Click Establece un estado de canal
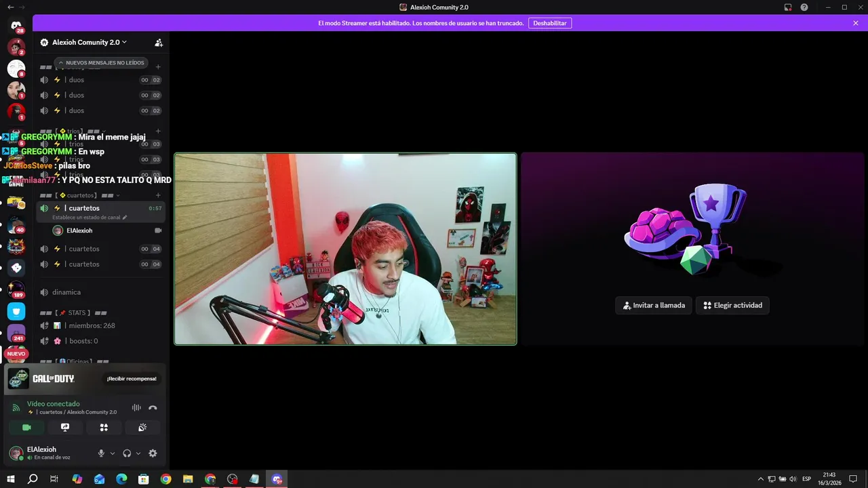The height and width of the screenshot is (488, 868). click(x=90, y=218)
